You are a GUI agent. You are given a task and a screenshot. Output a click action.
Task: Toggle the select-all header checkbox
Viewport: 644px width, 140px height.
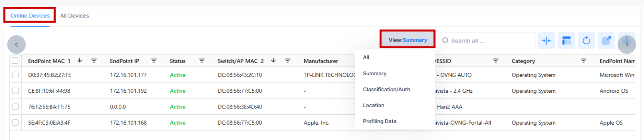15,61
